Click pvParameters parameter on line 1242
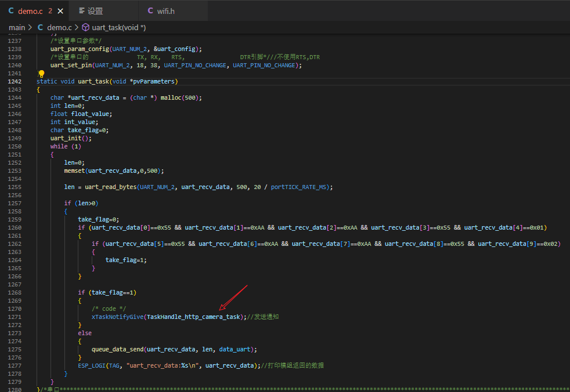This screenshot has width=570, height=392. [x=154, y=81]
